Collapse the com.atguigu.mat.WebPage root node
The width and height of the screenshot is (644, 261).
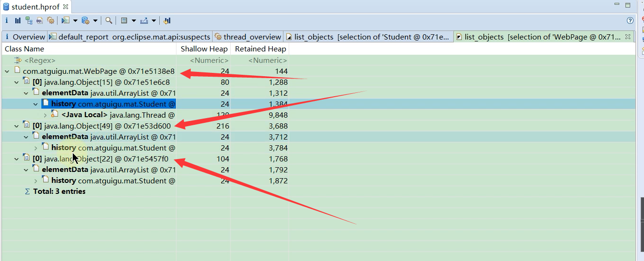point(7,71)
